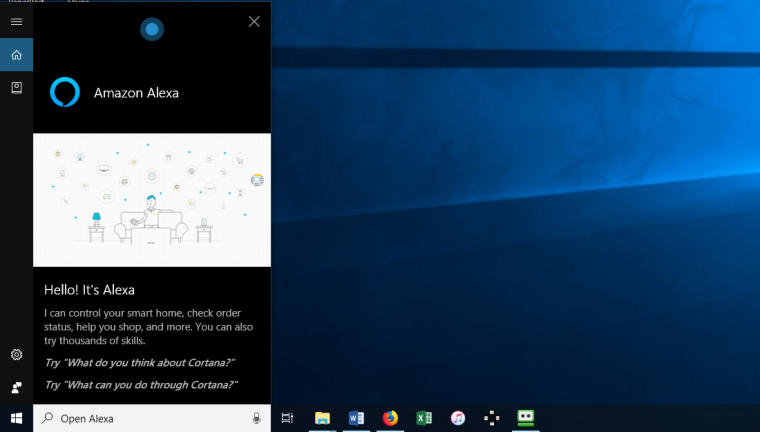
Task: Select "What can you do through Cortana?" suggestion
Action: point(141,385)
